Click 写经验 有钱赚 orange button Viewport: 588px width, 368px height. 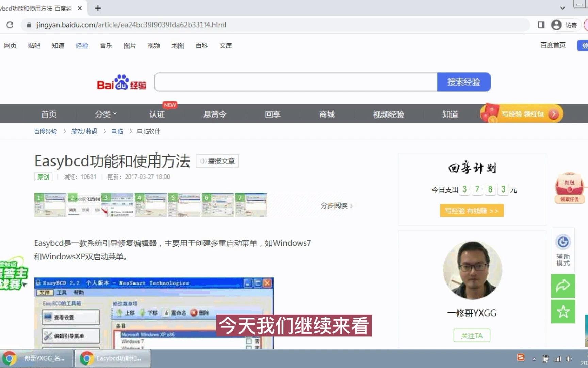472,211
